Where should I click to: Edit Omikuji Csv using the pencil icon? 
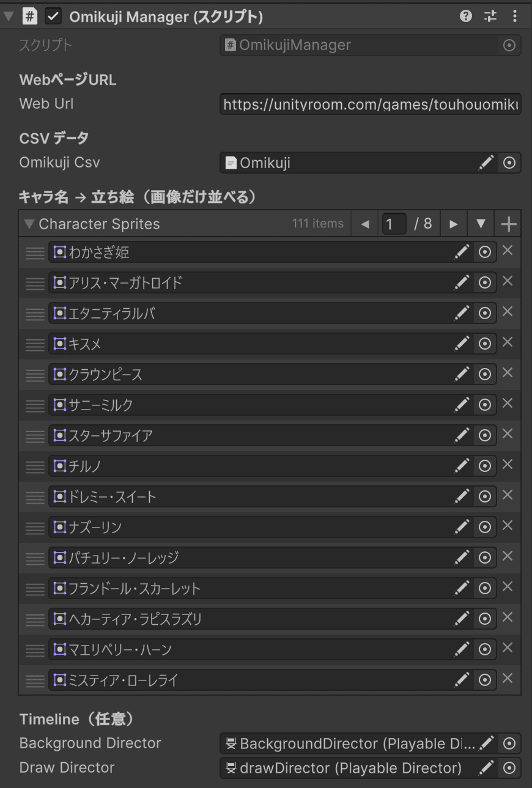click(x=486, y=162)
